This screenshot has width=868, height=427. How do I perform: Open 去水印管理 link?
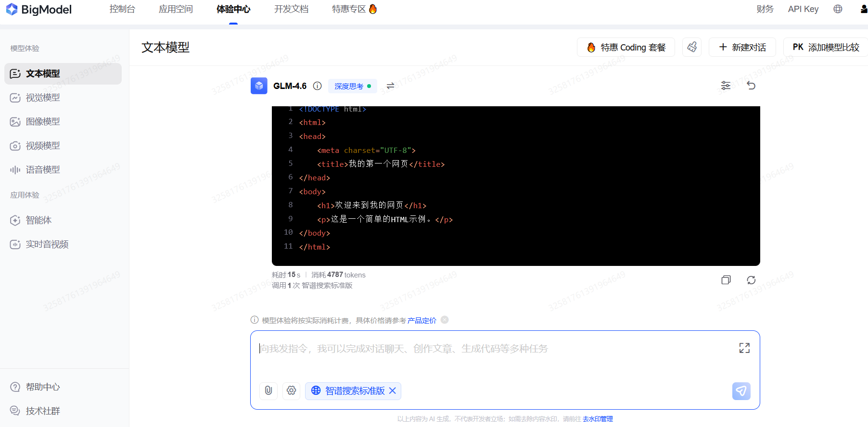(598, 419)
